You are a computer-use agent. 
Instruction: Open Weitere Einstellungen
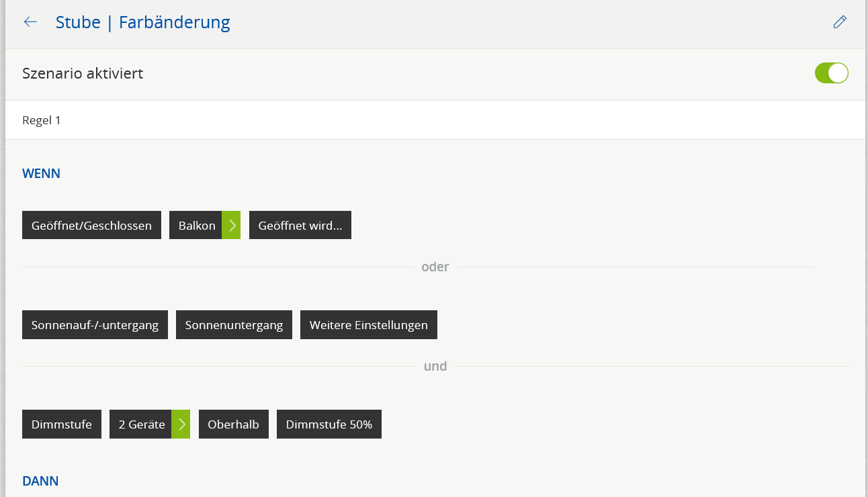coord(368,325)
